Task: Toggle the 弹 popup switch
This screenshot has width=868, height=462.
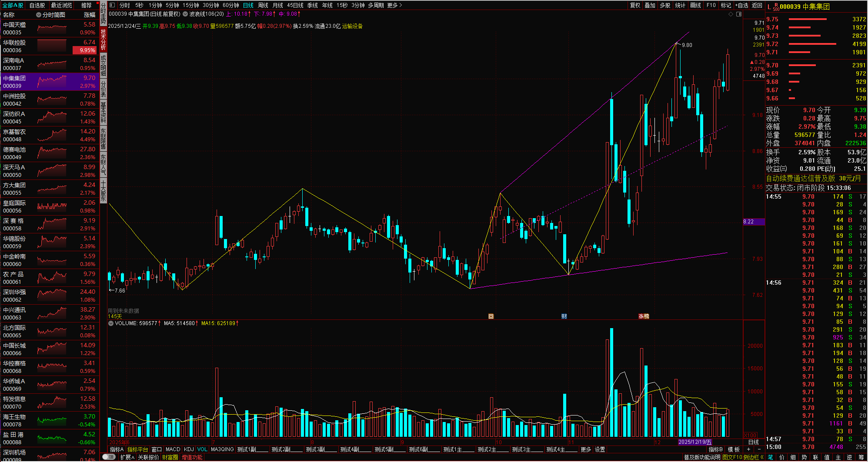Action: [109, 457]
